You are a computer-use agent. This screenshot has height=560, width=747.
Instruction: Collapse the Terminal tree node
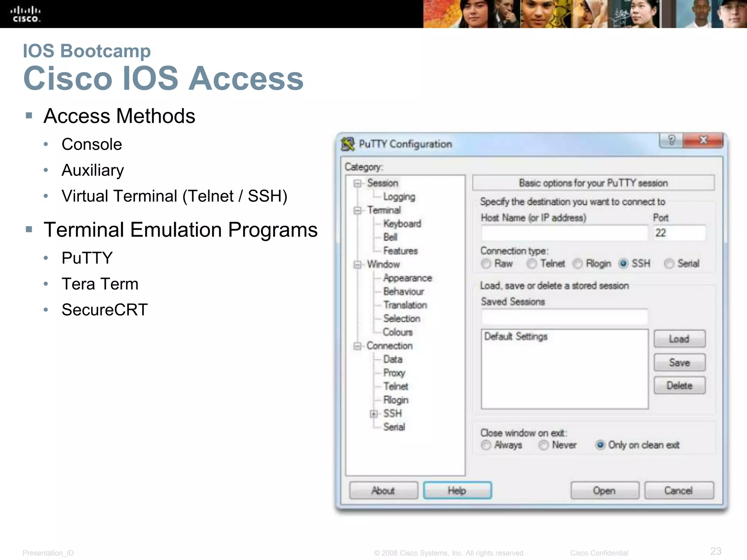click(x=357, y=210)
